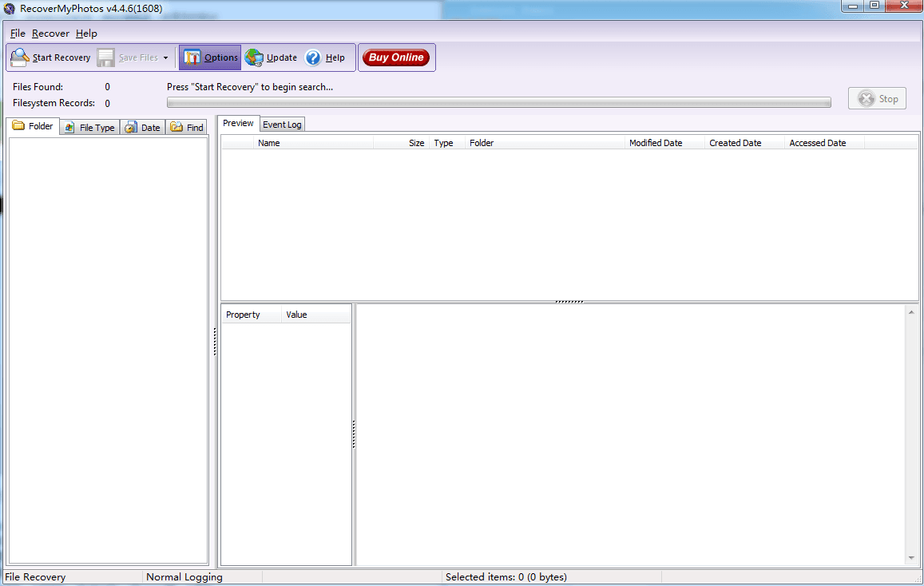The height and width of the screenshot is (586, 924).
Task: Click the 'Selected items: 0 (0 bytes)' status text
Action: (x=506, y=577)
